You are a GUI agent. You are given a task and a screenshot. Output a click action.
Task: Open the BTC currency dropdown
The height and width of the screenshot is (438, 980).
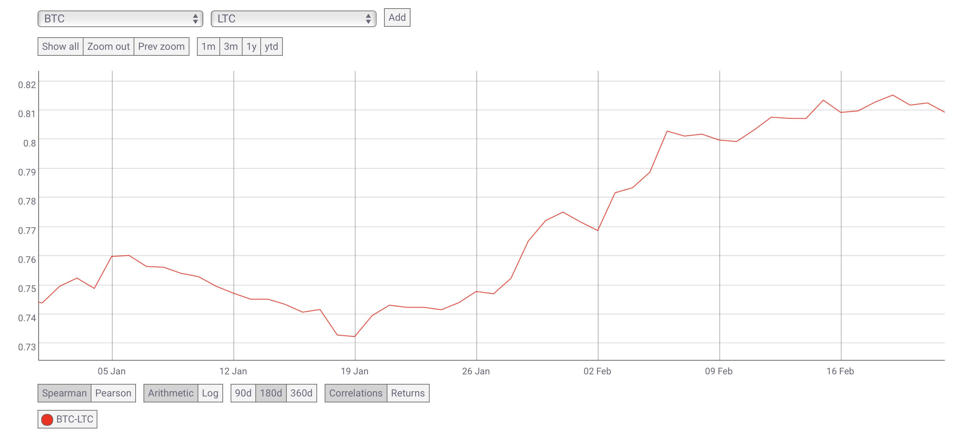click(120, 18)
